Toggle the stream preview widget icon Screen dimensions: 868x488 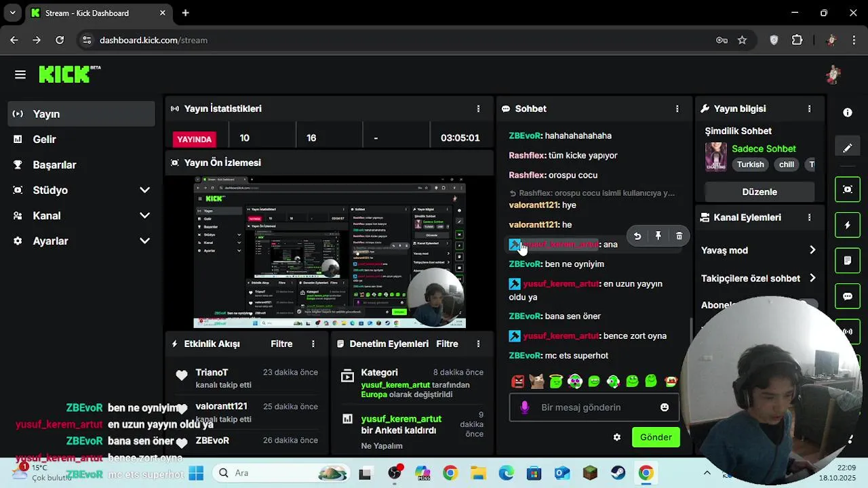(848, 189)
